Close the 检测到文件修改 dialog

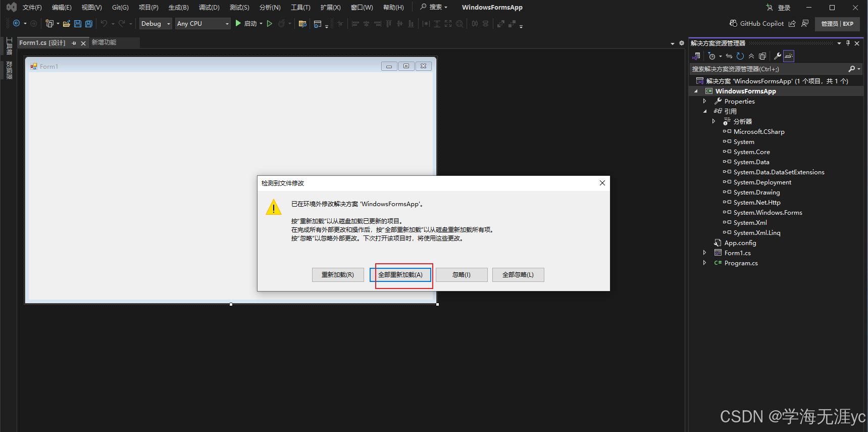[x=602, y=183]
